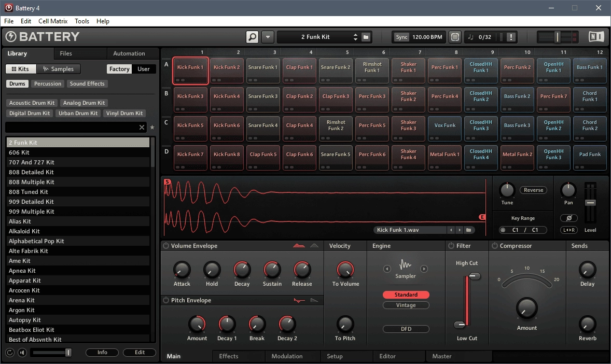The width and height of the screenshot is (611, 364).
Task: Click the kit name stepper arrows
Action: [355, 37]
